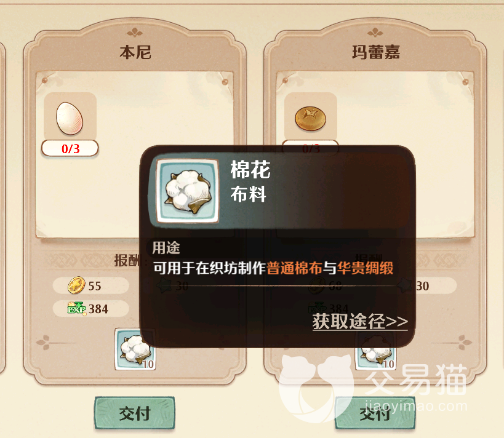Click the 0/3 egg progress counter
The height and width of the screenshot is (438, 504).
[x=70, y=148]
